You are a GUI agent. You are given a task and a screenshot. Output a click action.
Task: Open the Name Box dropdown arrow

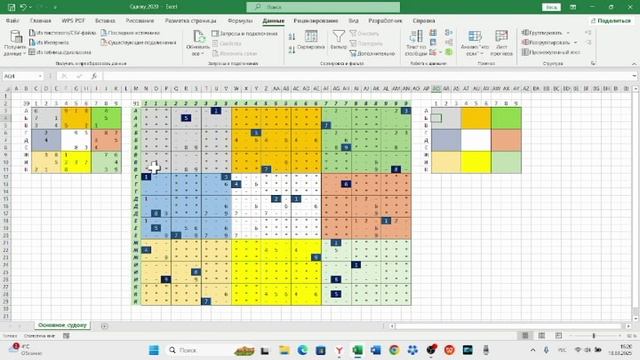40,76
